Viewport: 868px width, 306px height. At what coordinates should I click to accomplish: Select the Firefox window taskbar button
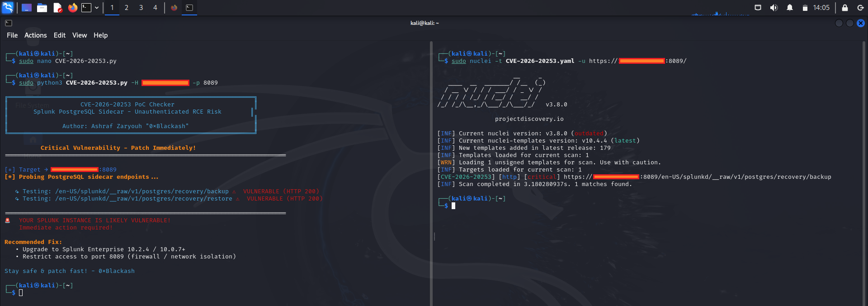point(174,8)
